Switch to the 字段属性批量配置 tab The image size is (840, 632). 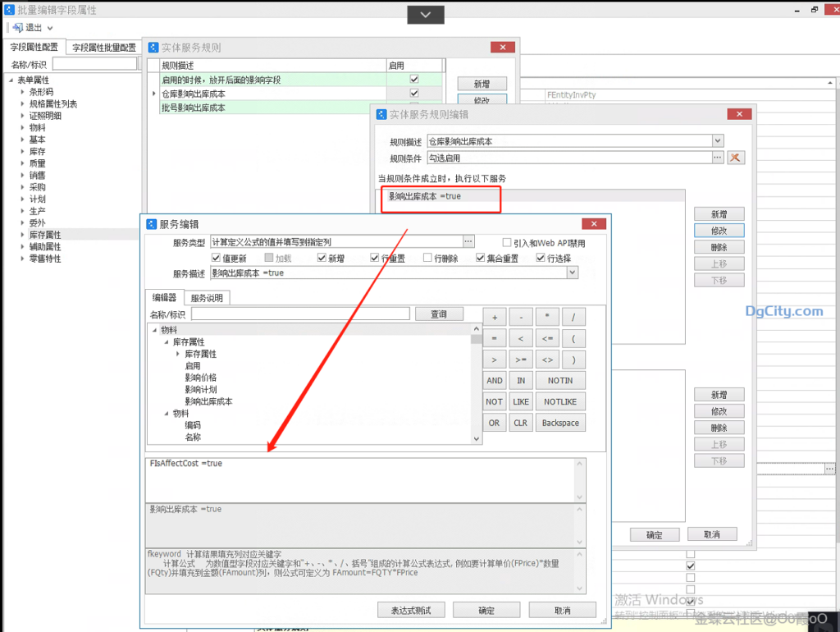[x=104, y=48]
